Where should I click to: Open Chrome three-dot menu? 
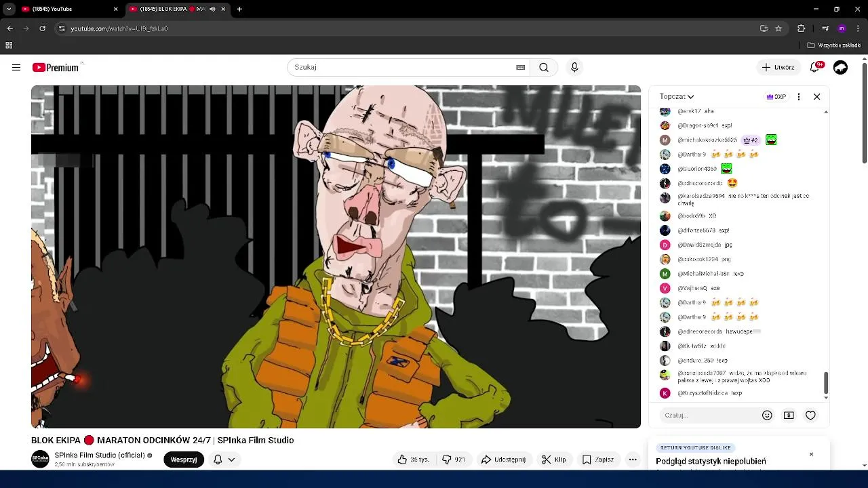pos(858,28)
